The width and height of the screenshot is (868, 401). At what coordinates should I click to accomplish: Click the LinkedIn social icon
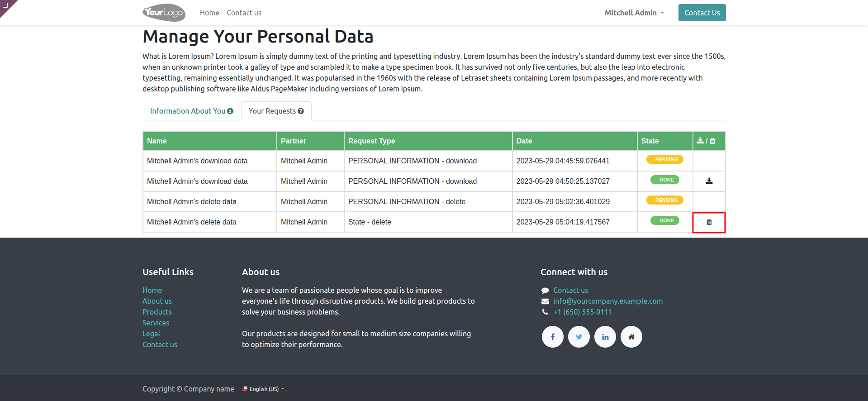point(605,337)
